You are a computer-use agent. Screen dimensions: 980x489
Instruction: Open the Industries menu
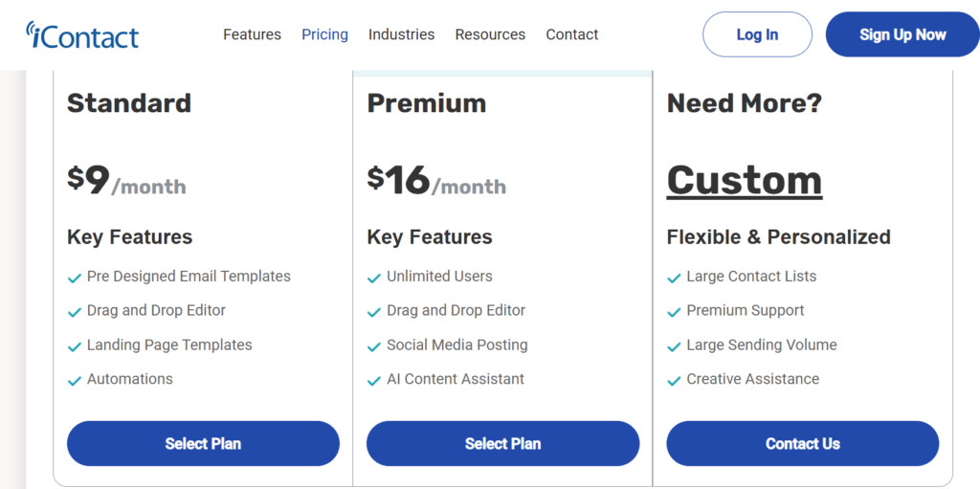(x=401, y=34)
